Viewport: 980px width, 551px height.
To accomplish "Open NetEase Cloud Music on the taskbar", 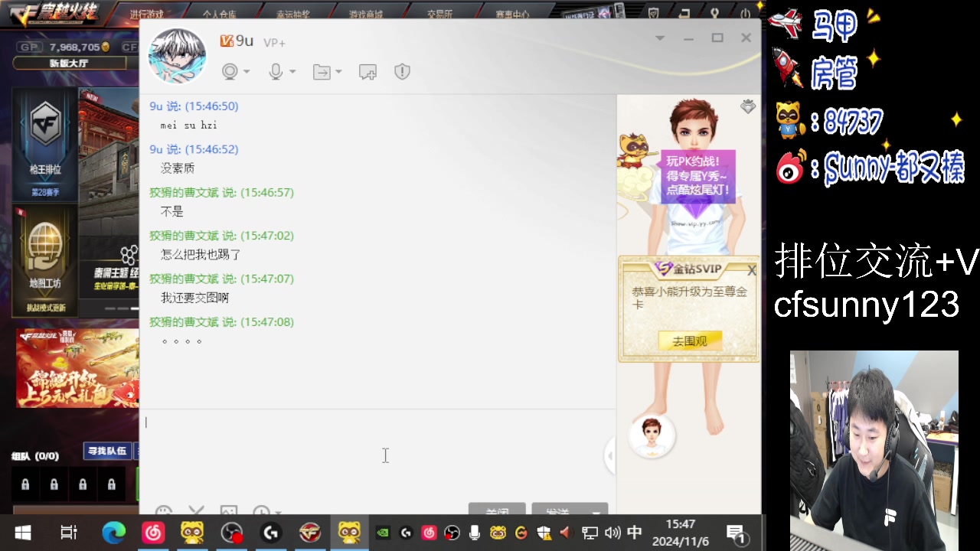I will point(153,533).
